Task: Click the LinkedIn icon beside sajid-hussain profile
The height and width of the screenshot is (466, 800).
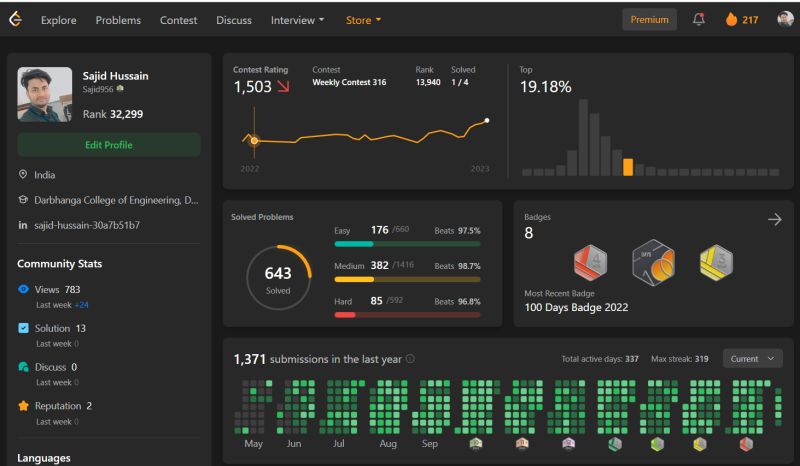Action: tap(22, 225)
